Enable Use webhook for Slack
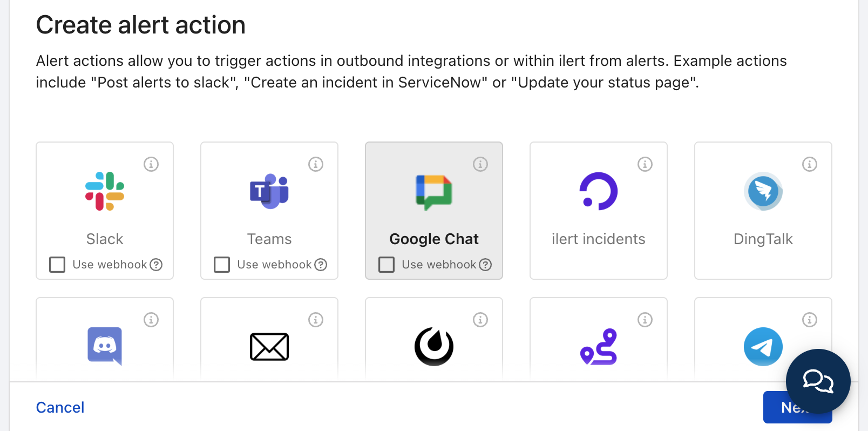 [57, 265]
